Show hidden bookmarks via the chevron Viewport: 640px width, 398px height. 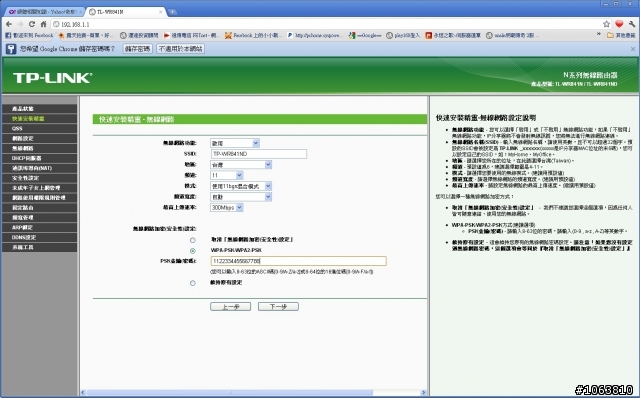[599, 35]
